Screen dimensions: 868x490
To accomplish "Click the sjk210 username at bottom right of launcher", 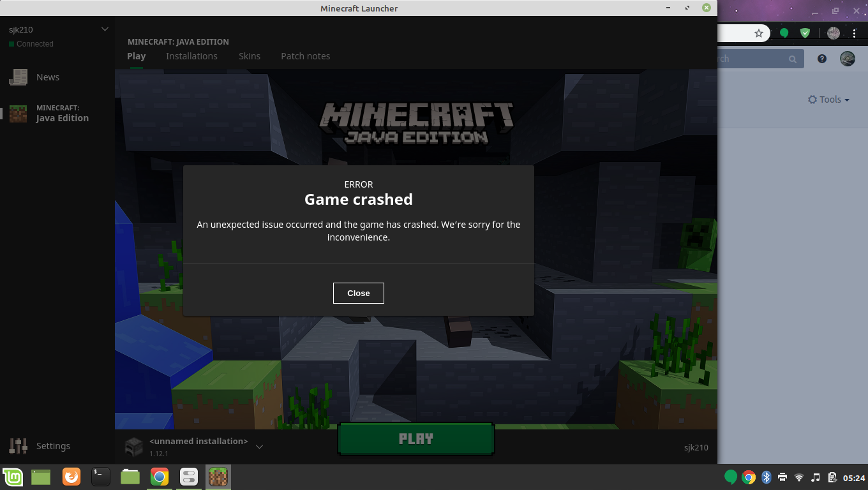I will (696, 447).
